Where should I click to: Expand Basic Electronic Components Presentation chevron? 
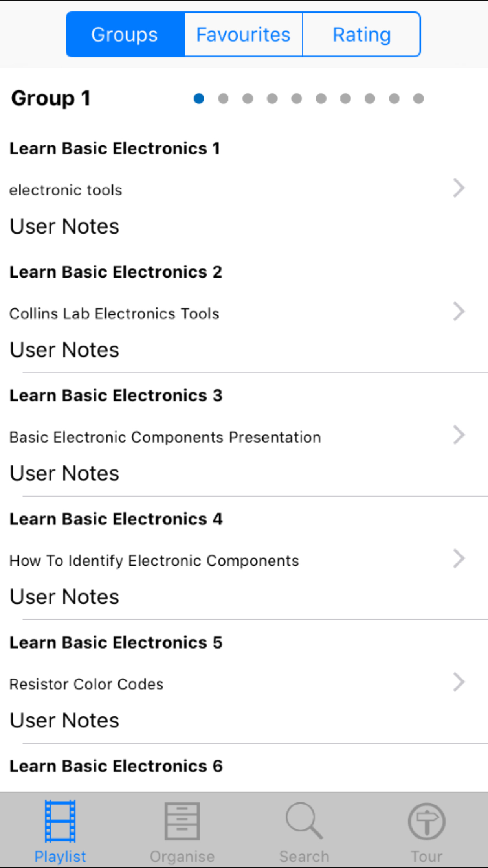coord(459,435)
